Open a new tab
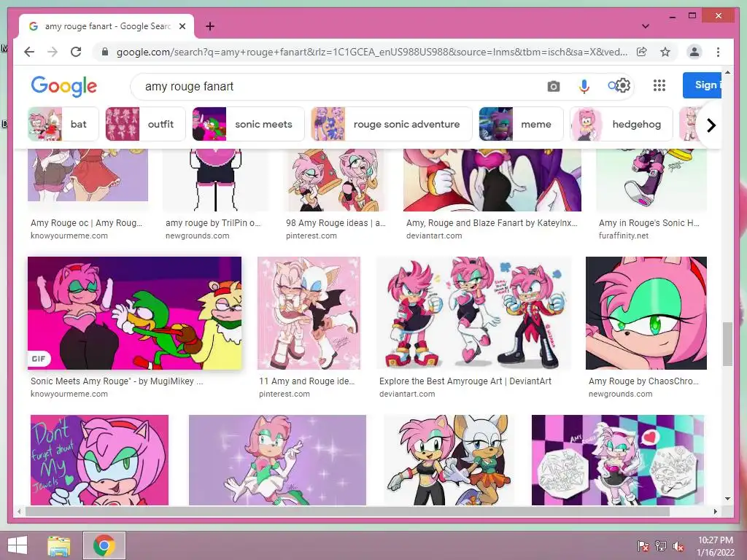Screen dimensions: 747x560 click(210, 26)
